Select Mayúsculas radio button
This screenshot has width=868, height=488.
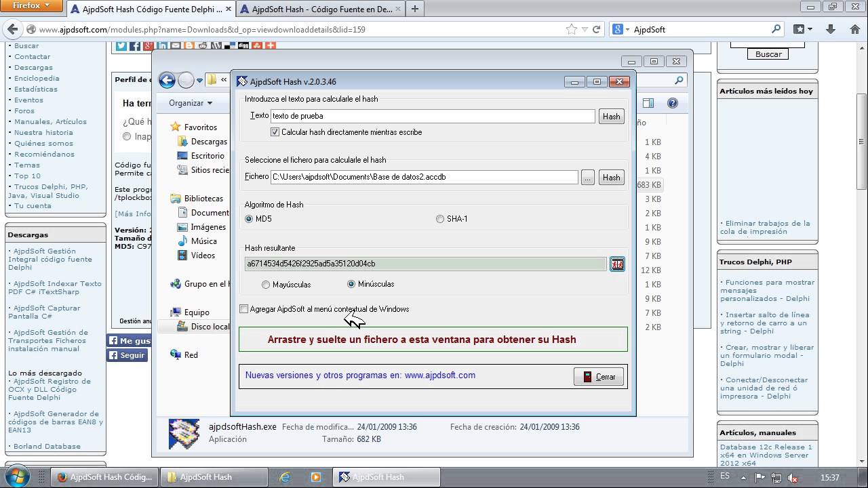(266, 285)
